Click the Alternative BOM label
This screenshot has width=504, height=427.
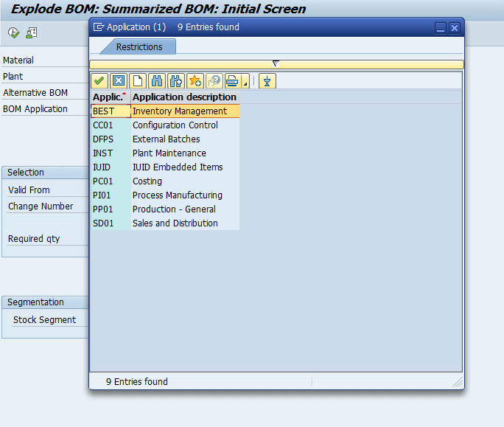(35, 93)
